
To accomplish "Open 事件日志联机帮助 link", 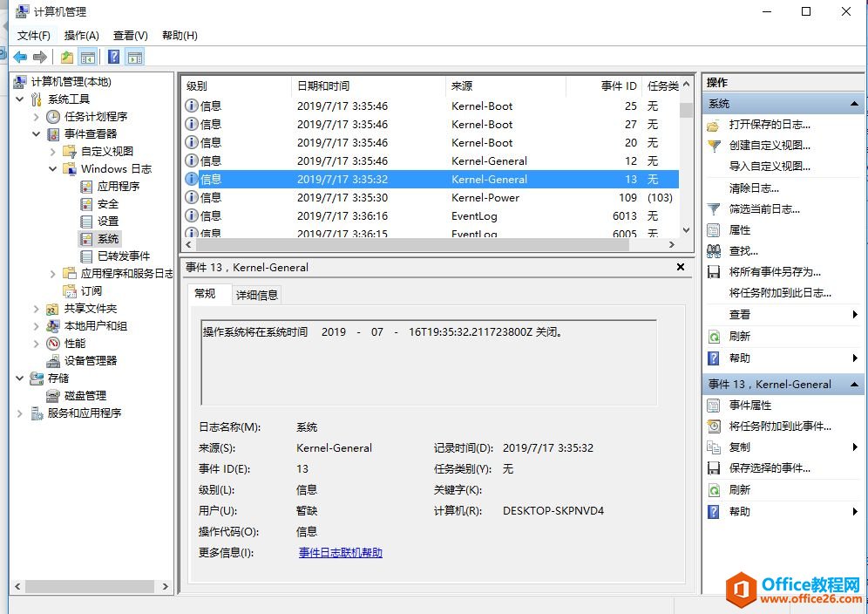I will click(340, 553).
